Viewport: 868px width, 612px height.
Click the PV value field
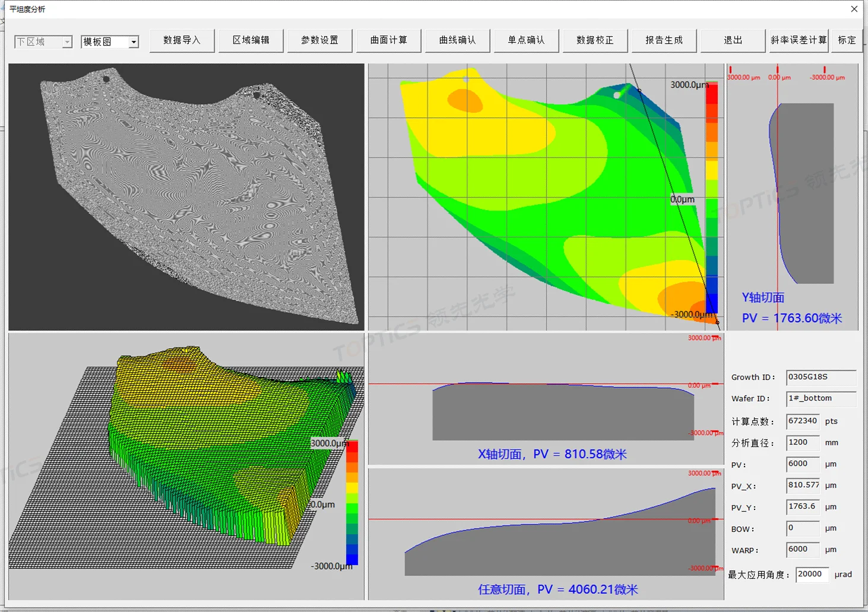(x=803, y=464)
